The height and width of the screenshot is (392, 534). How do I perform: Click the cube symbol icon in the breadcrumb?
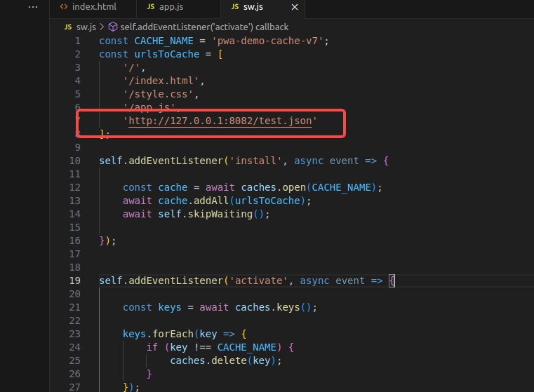pyautogui.click(x=112, y=27)
